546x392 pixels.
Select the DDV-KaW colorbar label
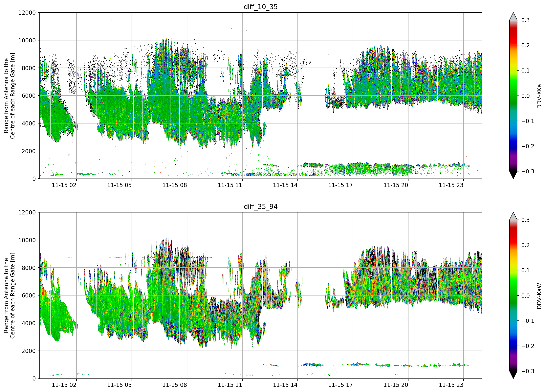(x=539, y=296)
